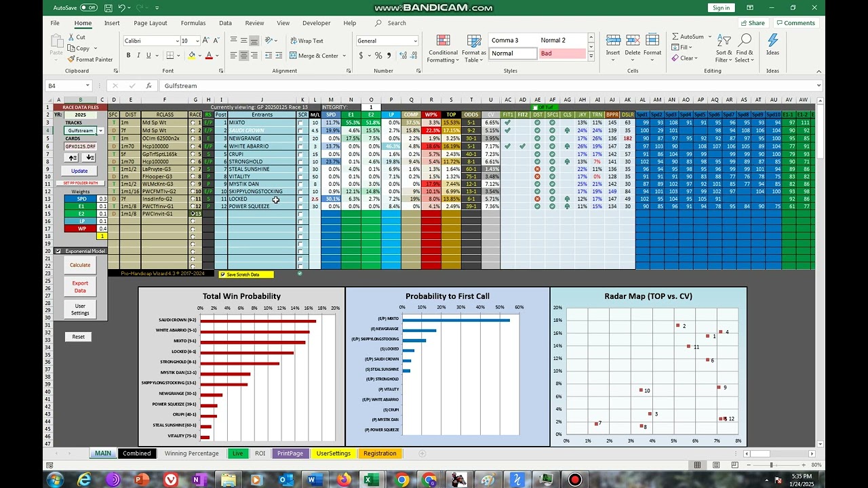
Task: Open the Formulas ribbon tab
Action: click(x=193, y=23)
